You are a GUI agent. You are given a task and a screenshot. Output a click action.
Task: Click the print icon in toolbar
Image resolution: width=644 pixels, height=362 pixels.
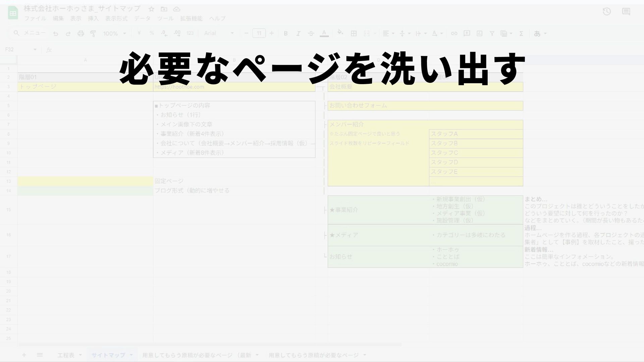80,34
